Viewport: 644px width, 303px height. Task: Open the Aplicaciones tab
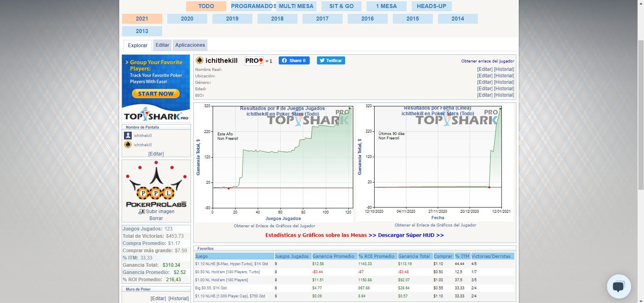pos(190,45)
